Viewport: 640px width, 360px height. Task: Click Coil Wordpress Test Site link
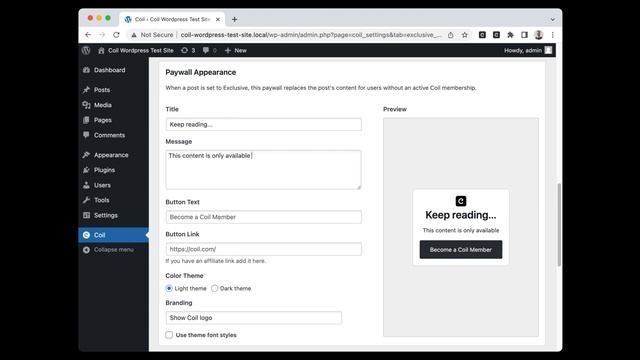point(136,50)
